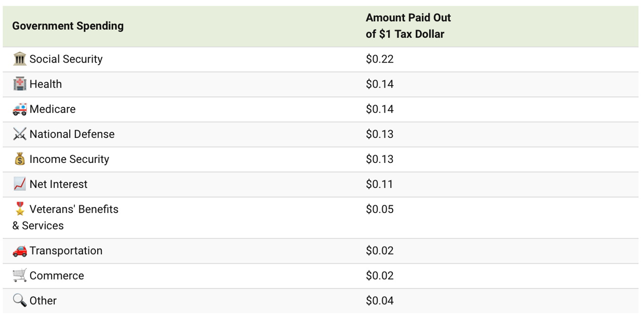
Task: Click the Other magnifying glass icon
Action: (x=20, y=300)
